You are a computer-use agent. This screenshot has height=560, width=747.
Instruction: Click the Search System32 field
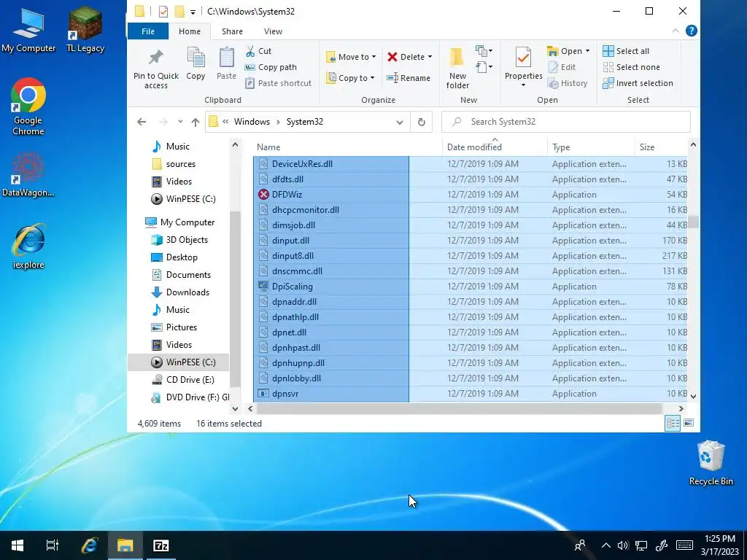point(566,122)
